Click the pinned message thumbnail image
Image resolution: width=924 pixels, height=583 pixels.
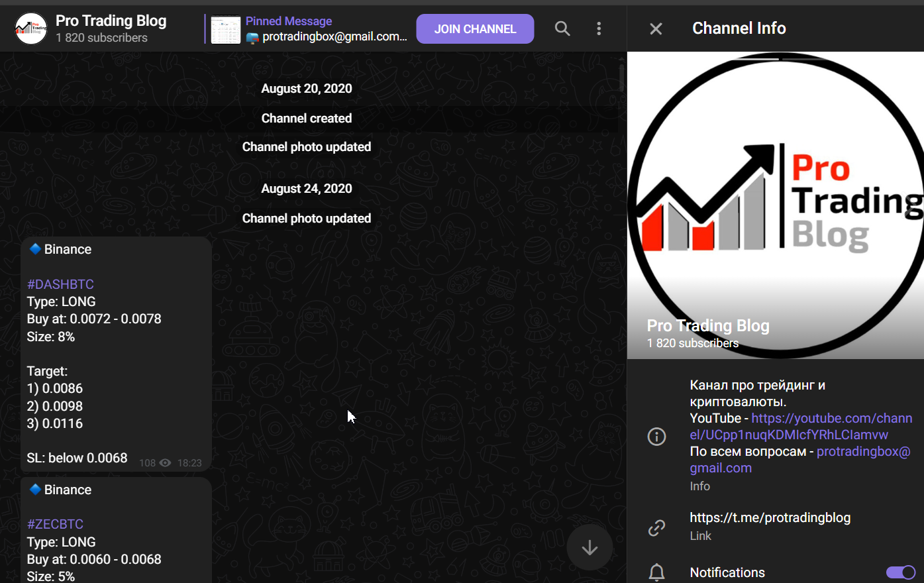[x=225, y=30]
